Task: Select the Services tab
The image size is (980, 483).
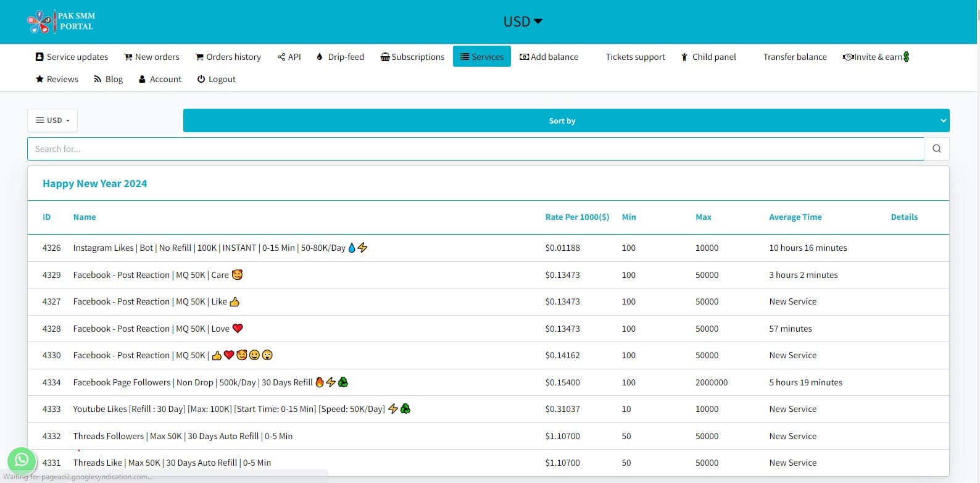Action: point(482,57)
